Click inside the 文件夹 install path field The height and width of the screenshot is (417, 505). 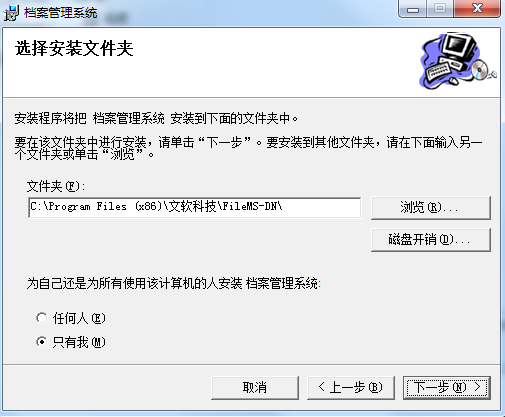pos(195,207)
